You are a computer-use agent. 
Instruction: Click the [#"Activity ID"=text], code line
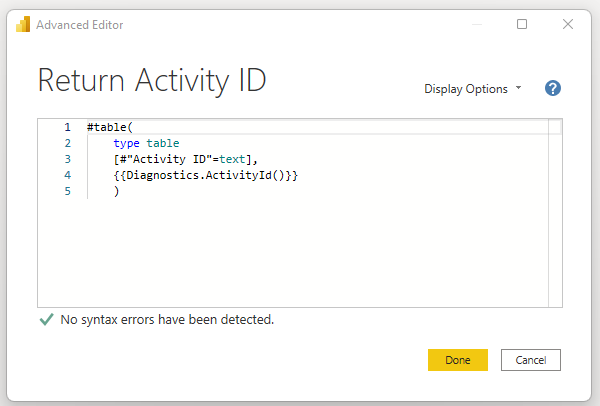[186, 159]
